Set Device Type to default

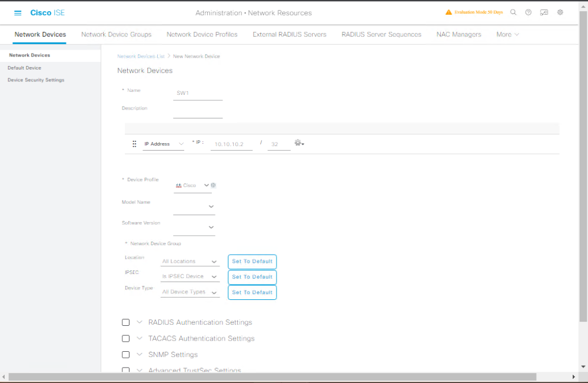coord(252,292)
